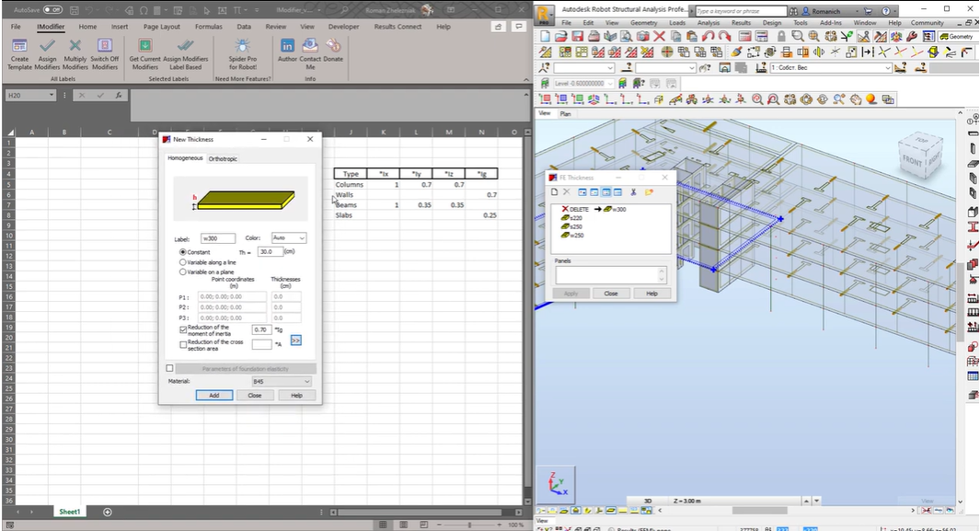
Task: Enable 'Reduction of the cross section area'
Action: tap(182, 344)
